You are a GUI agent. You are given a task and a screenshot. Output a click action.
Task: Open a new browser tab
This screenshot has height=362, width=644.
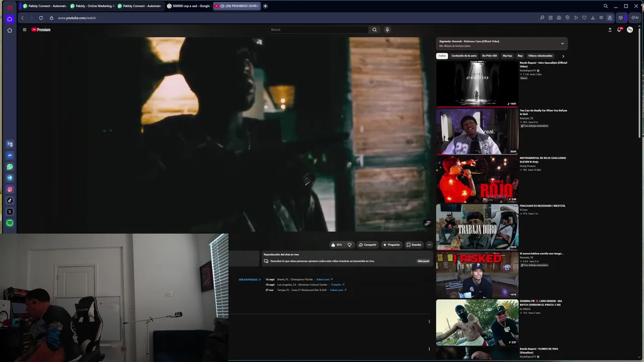[265, 6]
